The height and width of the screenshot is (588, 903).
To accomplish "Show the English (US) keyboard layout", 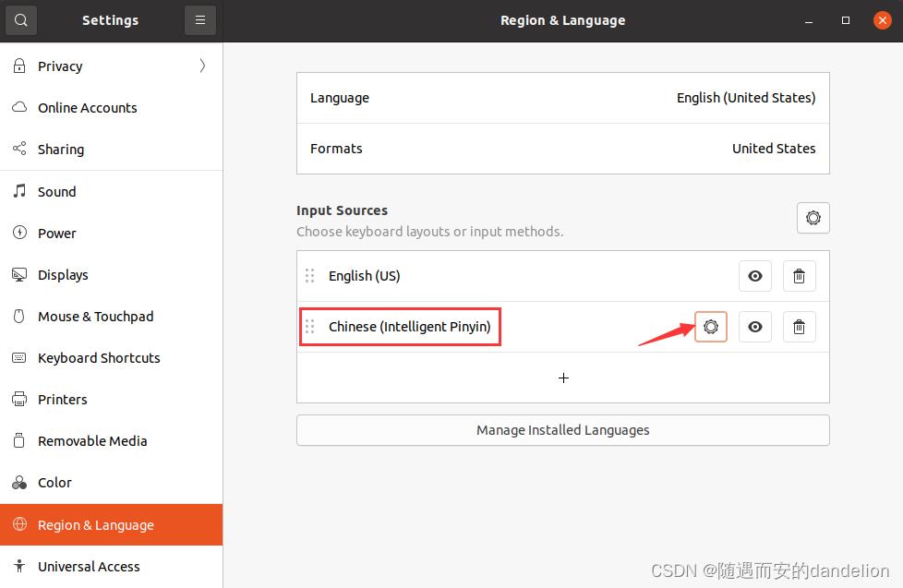I will click(x=754, y=275).
